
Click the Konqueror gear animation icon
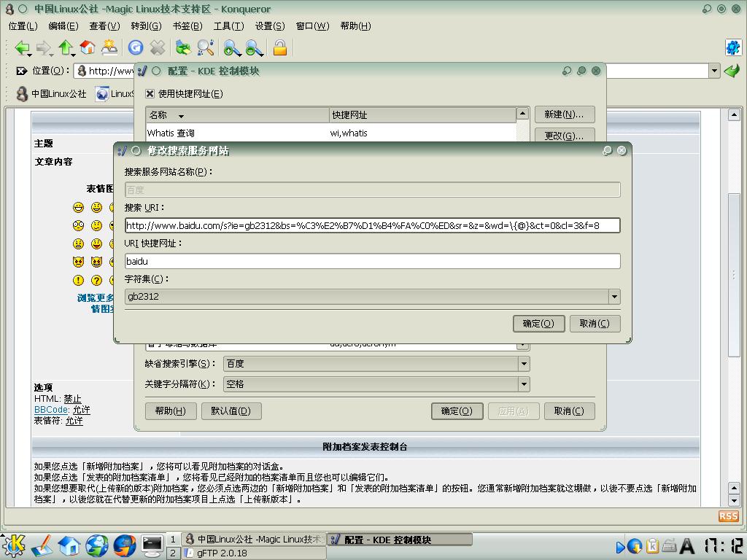[x=733, y=47]
